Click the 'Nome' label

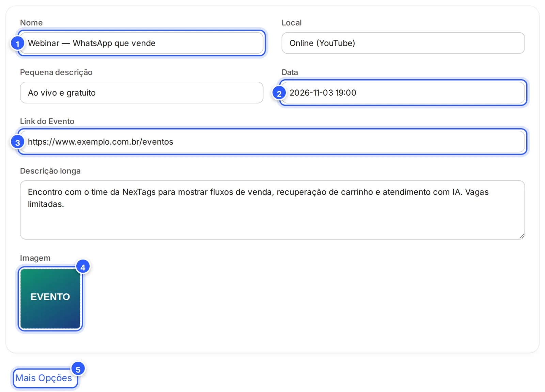pos(31,23)
